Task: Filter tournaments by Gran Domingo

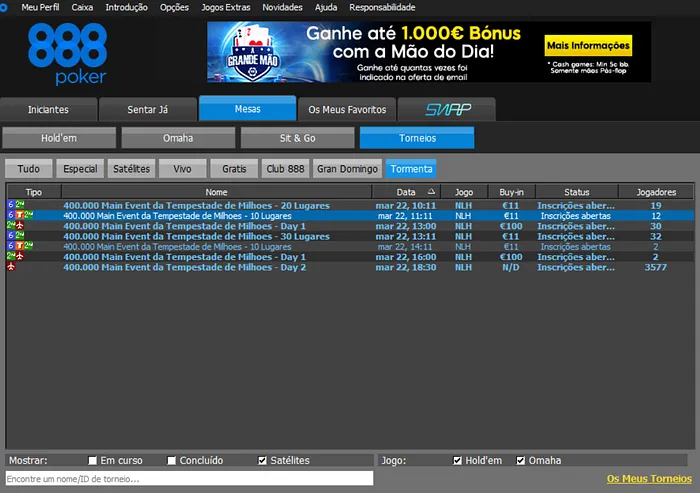Action: [347, 169]
